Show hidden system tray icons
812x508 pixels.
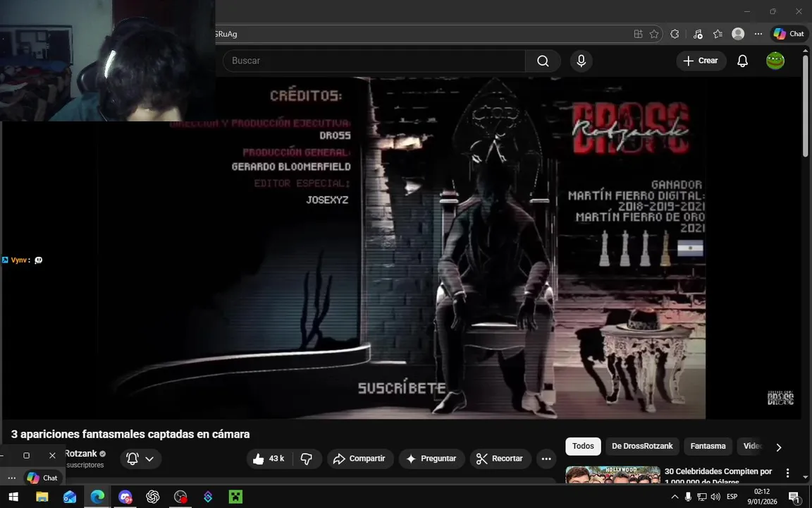[x=675, y=497]
